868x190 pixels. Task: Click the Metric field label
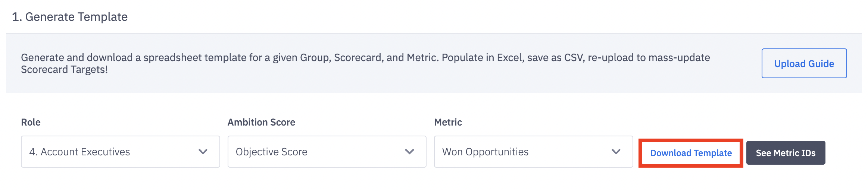[448, 122]
